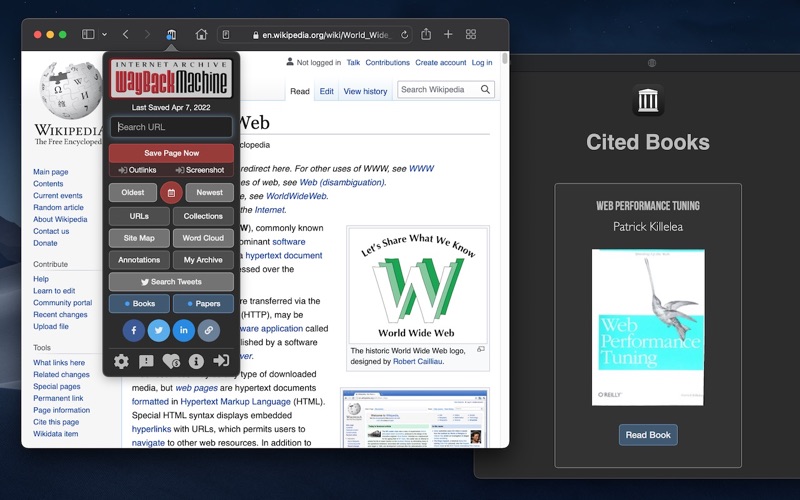Open Hypertext Markup Language link
The width and height of the screenshot is (800, 500).
pos(235,402)
